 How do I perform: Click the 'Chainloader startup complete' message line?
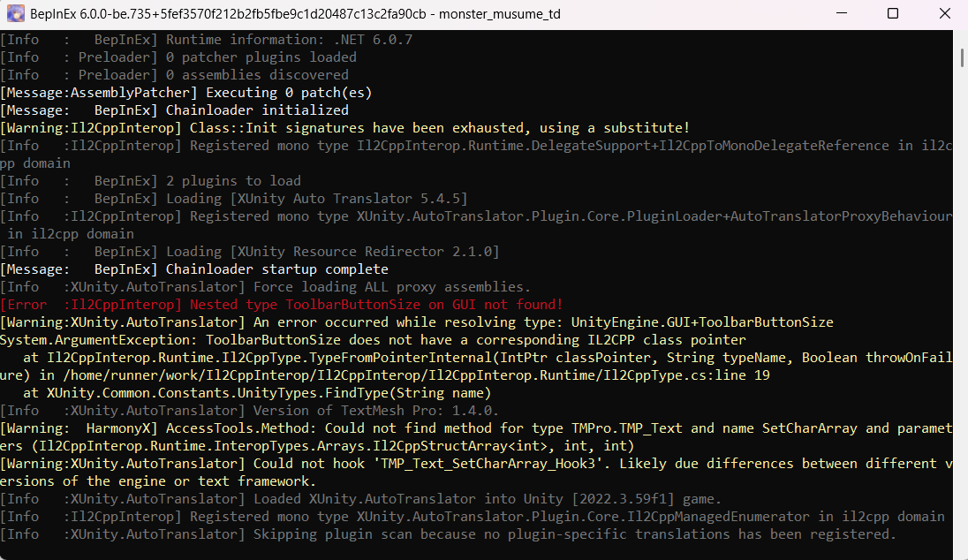(x=194, y=269)
